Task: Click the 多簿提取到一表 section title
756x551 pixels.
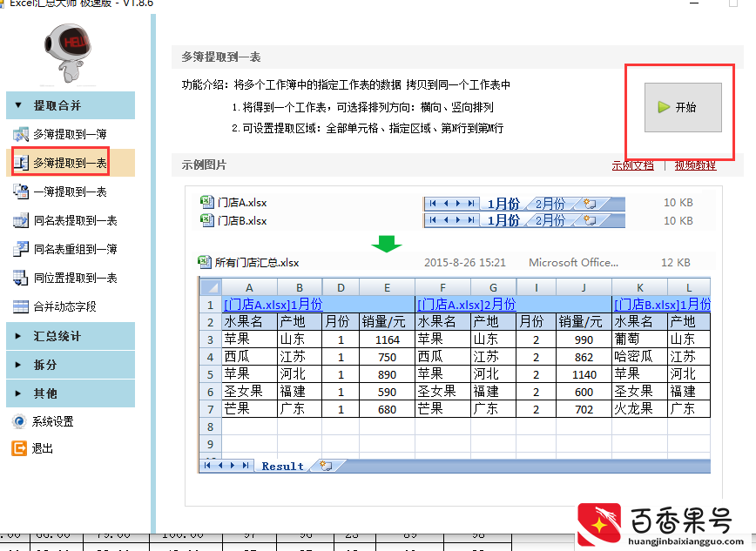Action: (x=221, y=57)
